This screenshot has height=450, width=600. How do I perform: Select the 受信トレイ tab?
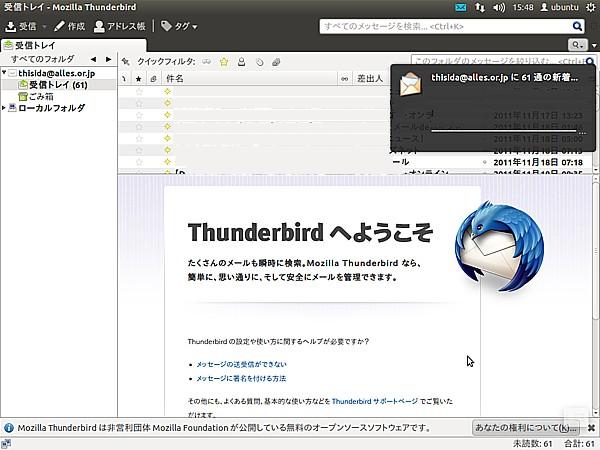click(x=73, y=46)
